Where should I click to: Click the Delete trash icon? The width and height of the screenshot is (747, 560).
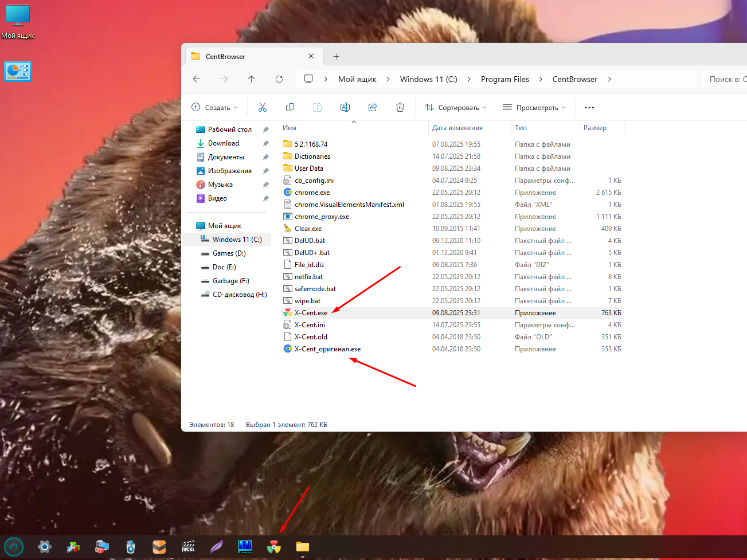coord(400,107)
